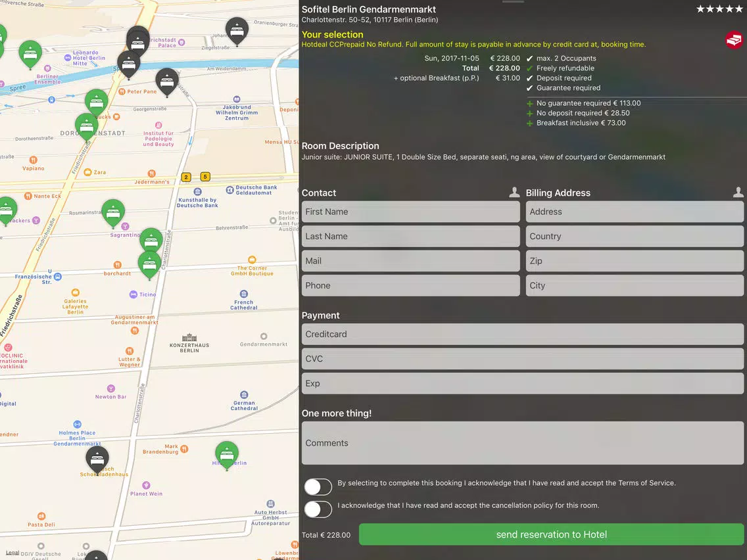Viewport: 747px width, 560px height.
Task: Tap the route 2 road marker
Action: [x=186, y=177]
